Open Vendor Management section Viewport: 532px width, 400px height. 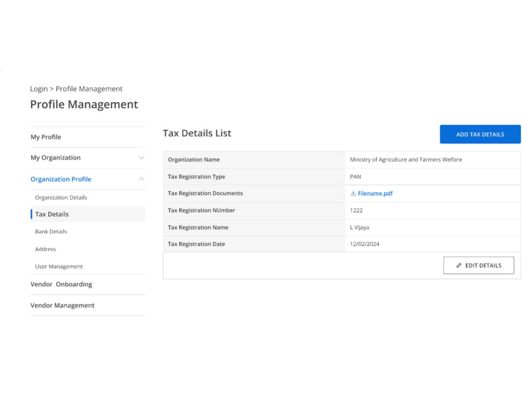(x=62, y=306)
